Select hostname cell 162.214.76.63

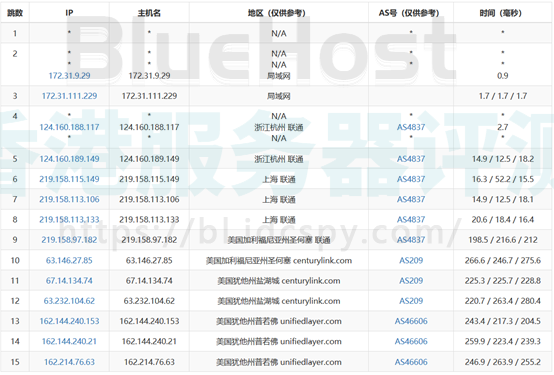pos(149,362)
